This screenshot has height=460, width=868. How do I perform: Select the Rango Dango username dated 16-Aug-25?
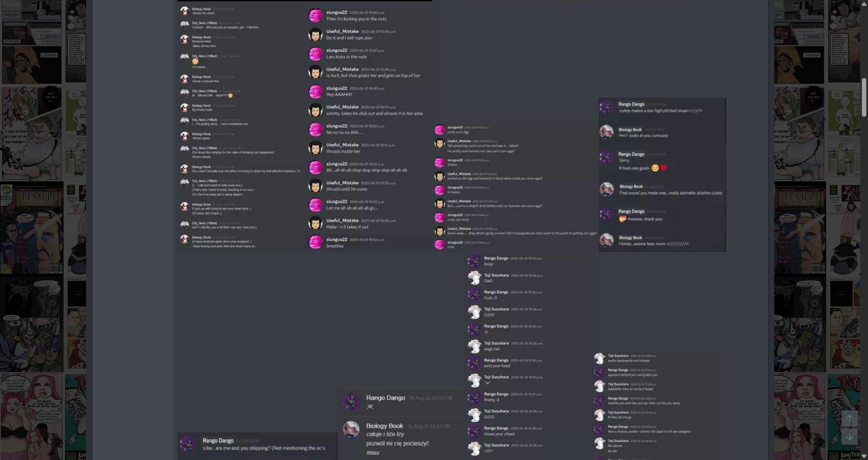point(385,398)
